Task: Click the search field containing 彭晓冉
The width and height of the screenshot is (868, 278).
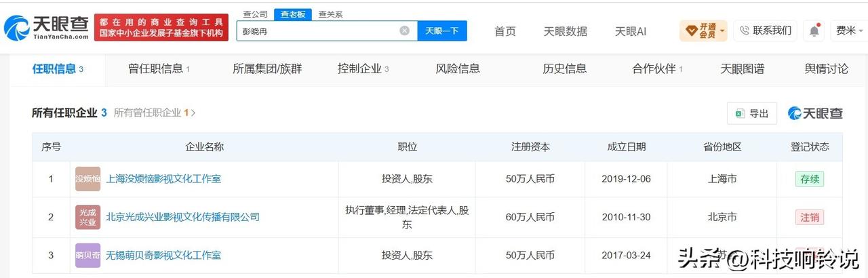Action: click(326, 31)
